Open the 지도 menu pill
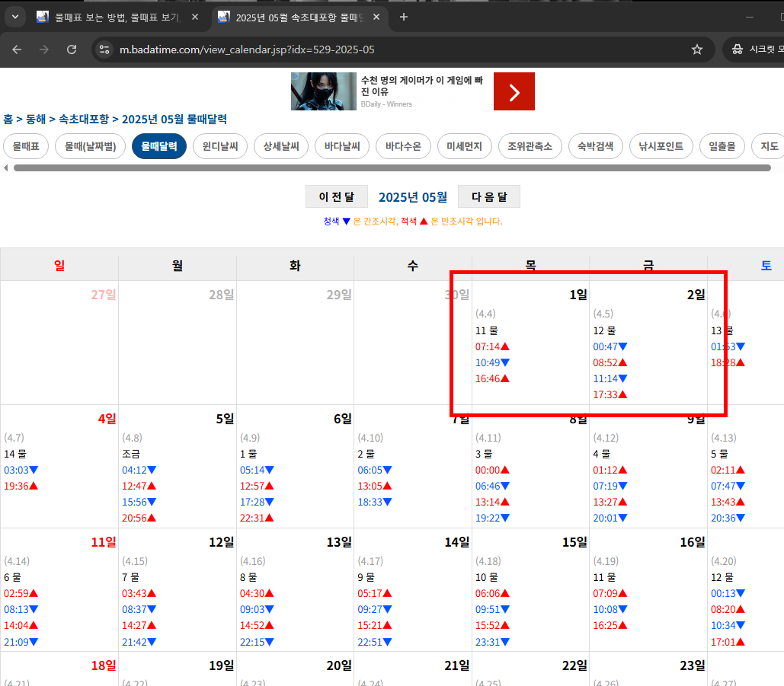 [x=769, y=146]
